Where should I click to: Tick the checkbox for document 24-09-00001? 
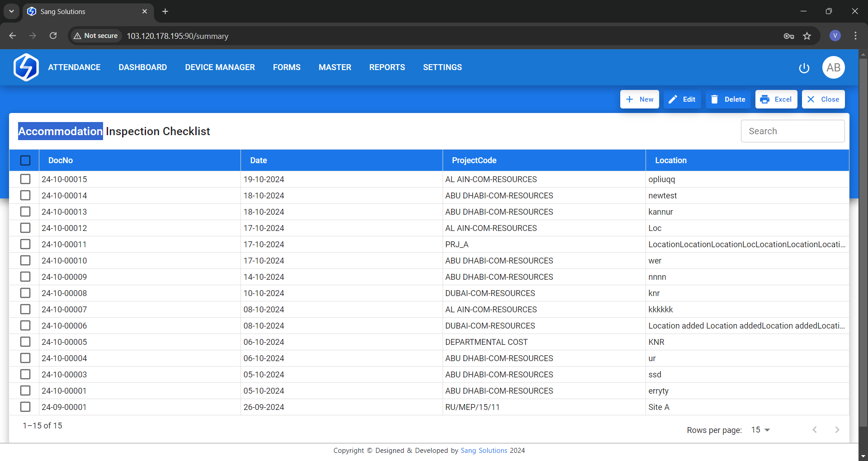[x=25, y=407]
